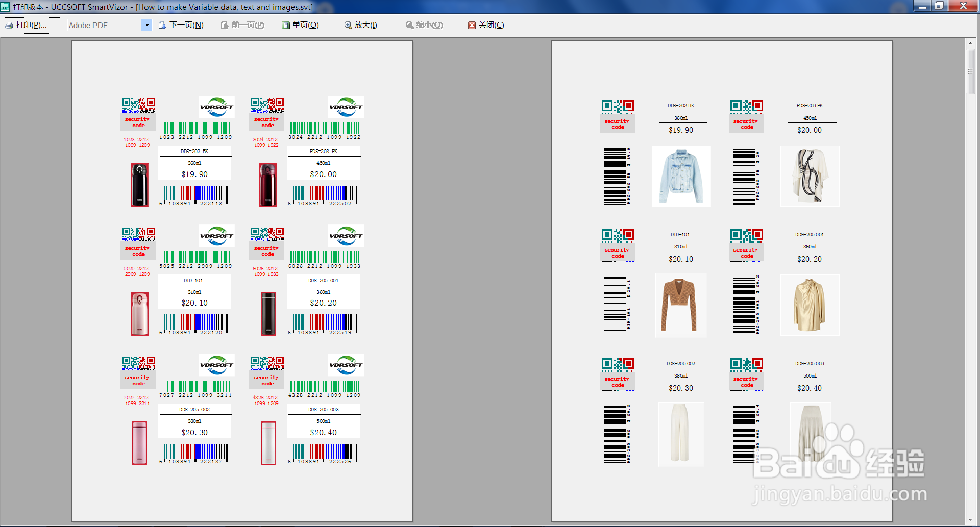The width and height of the screenshot is (980, 527).
Task: Click the red bottle image FDS-203
Action: [x=268, y=185]
